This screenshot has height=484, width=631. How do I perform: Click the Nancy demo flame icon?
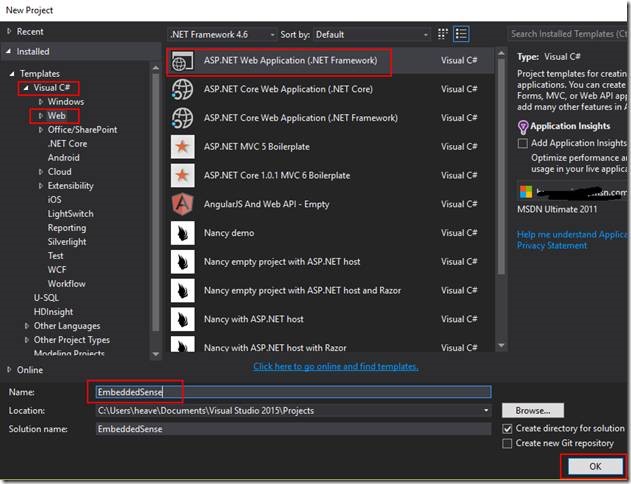tap(183, 233)
